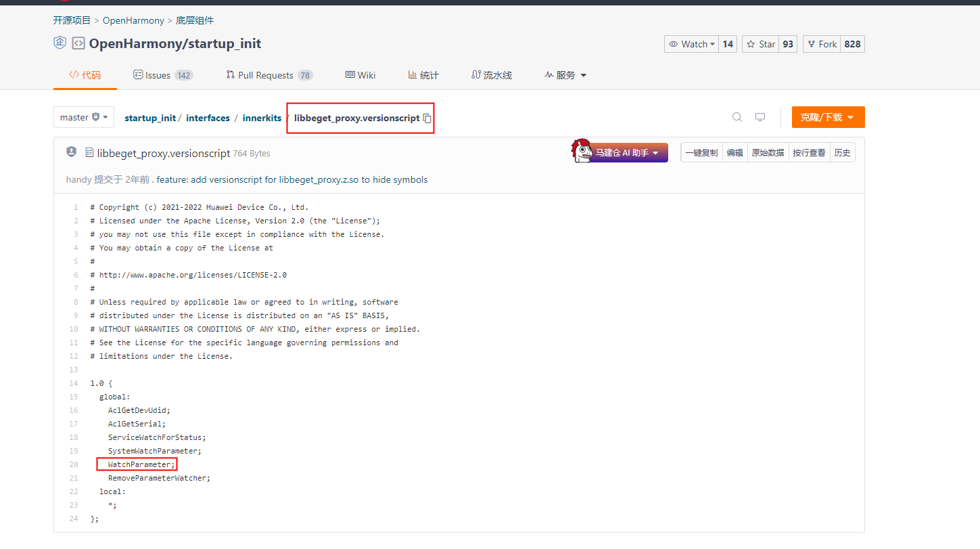Screen dimensions: 980x549
Task: Click the global: code line
Action: [114, 397]
